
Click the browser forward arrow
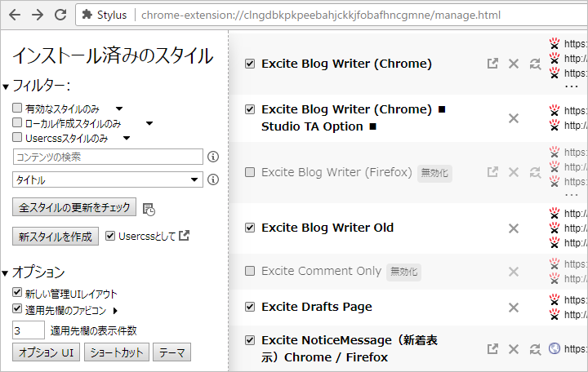click(38, 15)
